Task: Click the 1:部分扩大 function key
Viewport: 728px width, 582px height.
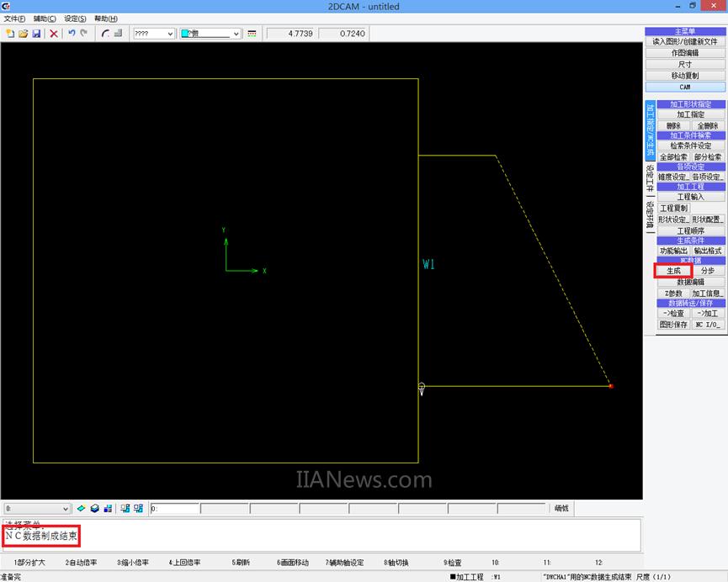Action: pyautogui.click(x=29, y=563)
